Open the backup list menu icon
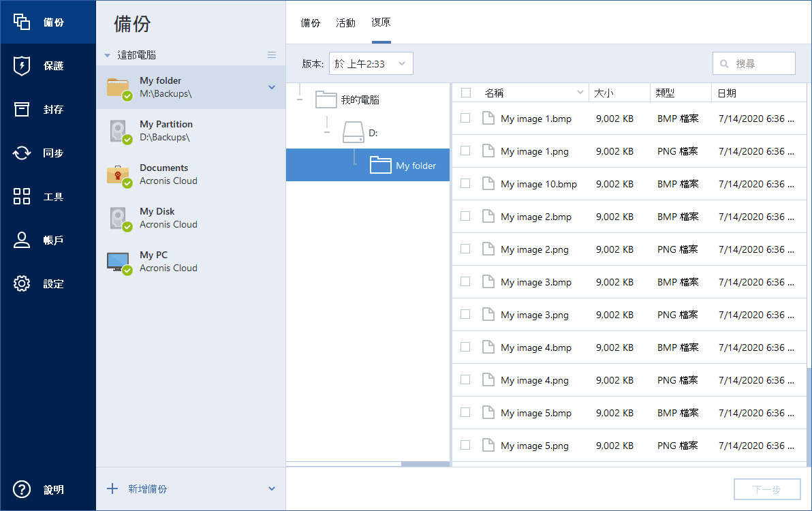The image size is (812, 511). click(272, 55)
